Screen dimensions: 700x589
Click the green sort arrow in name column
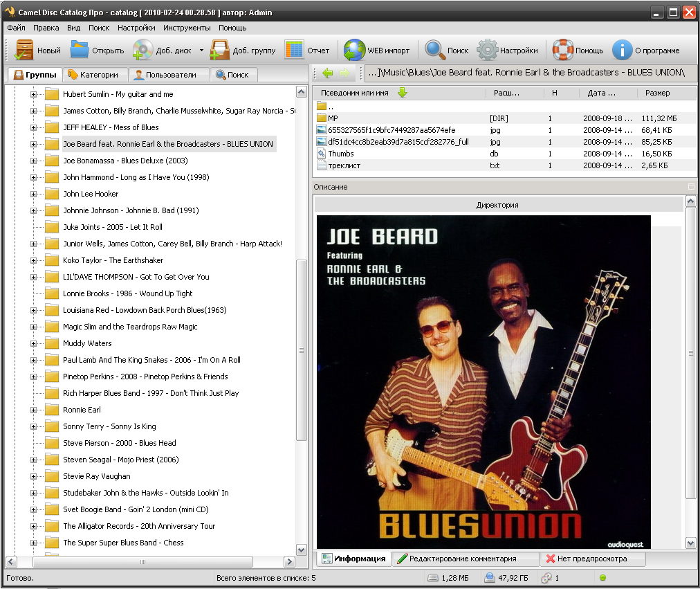[x=403, y=93]
